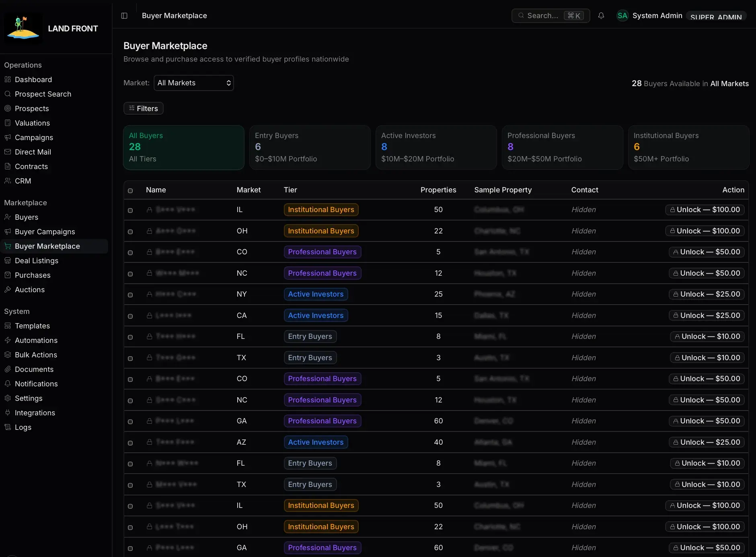Toggle the select-all checkbox in table header
Screen dimensions: 756x557
coord(130,190)
